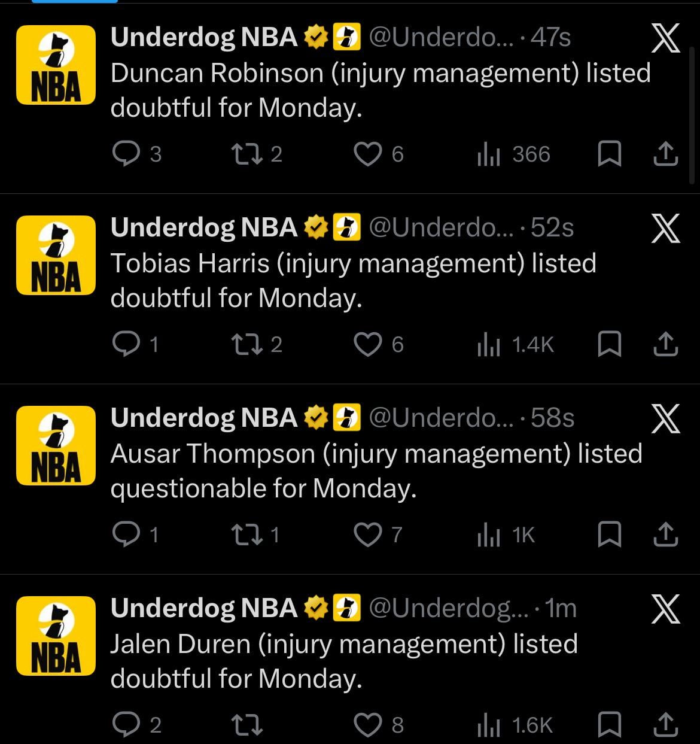Share the Duncan Robinson post
Viewport: 700px width, 744px height.
[665, 154]
